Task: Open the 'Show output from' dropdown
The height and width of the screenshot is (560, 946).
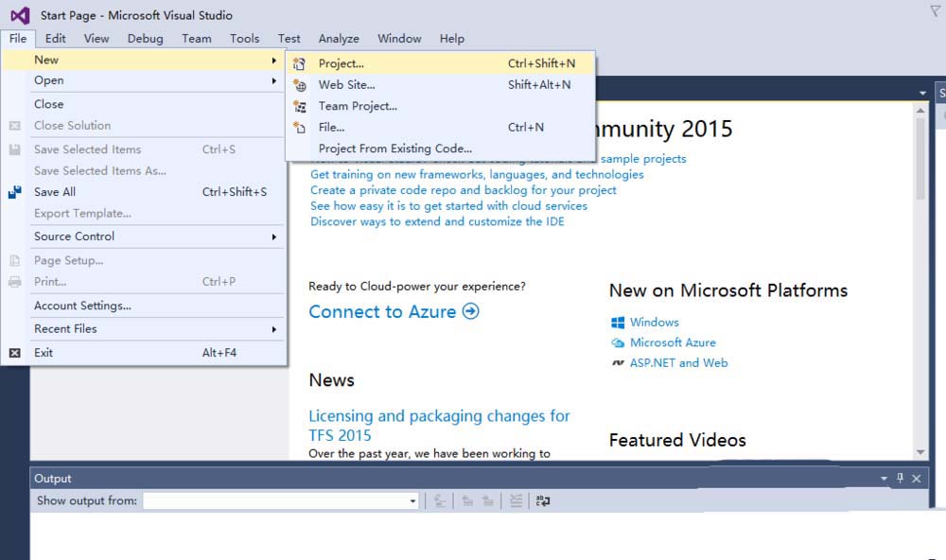Action: point(412,501)
